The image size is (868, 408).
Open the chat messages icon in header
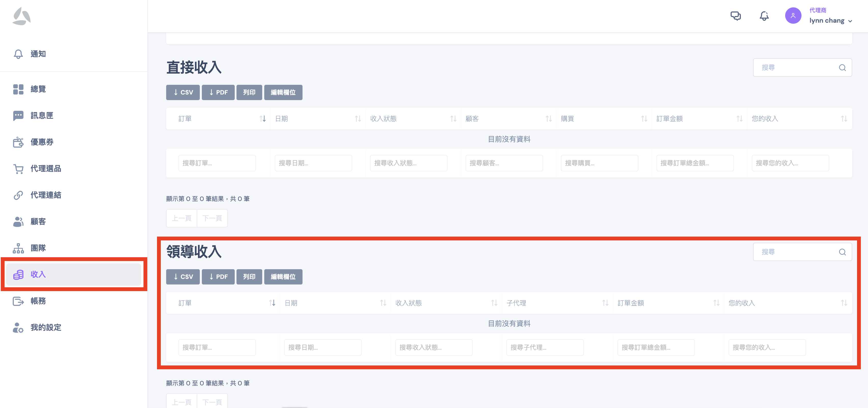pyautogui.click(x=735, y=16)
